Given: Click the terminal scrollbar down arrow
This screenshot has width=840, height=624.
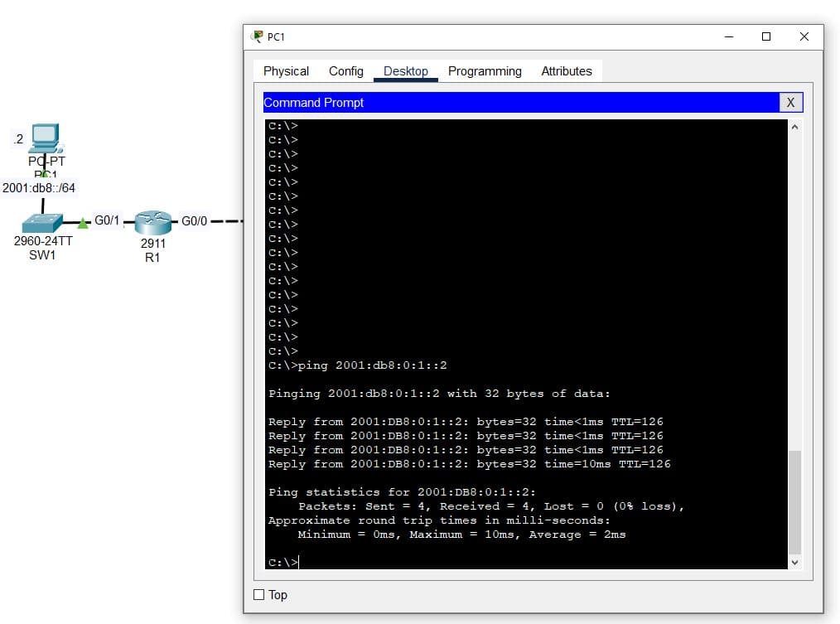Looking at the screenshot, I should pos(795,562).
